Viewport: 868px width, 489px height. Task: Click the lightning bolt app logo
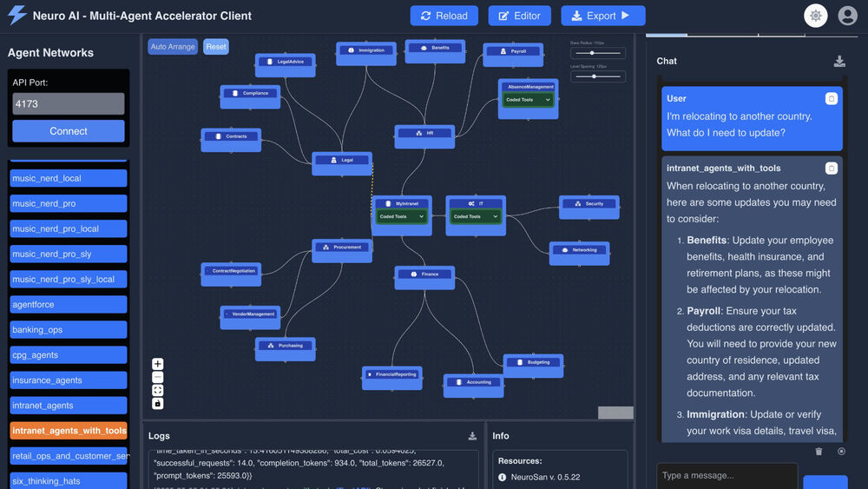[x=17, y=15]
